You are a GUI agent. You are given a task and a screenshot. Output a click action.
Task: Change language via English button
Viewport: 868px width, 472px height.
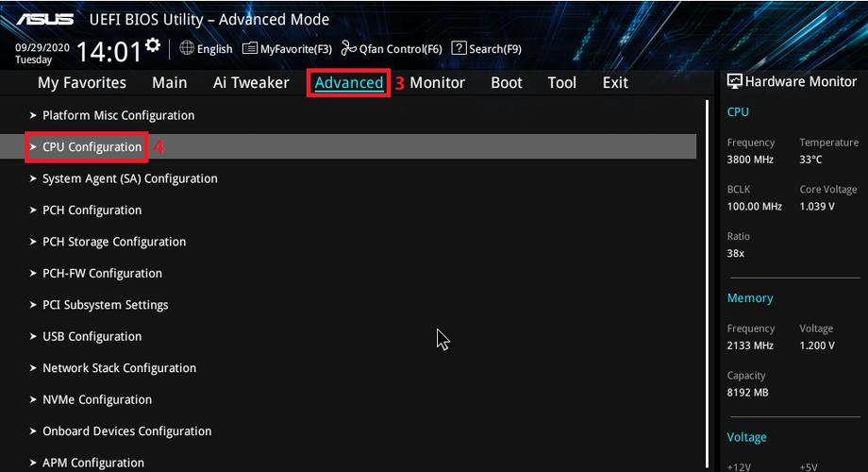click(x=215, y=49)
